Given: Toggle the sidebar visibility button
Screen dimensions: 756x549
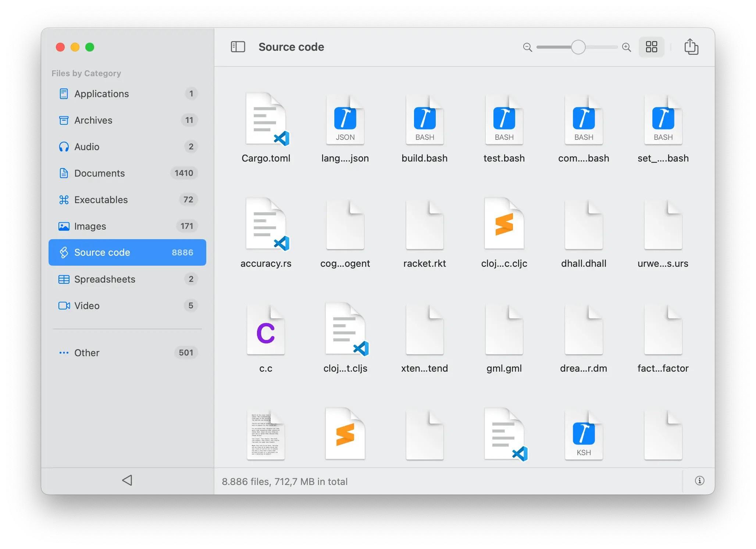Looking at the screenshot, I should (x=238, y=47).
